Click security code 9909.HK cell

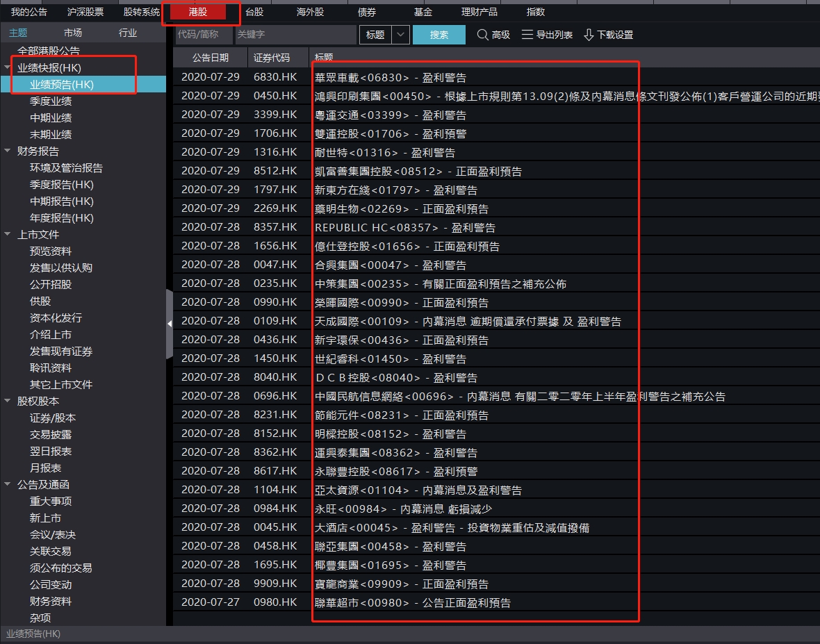275,584
